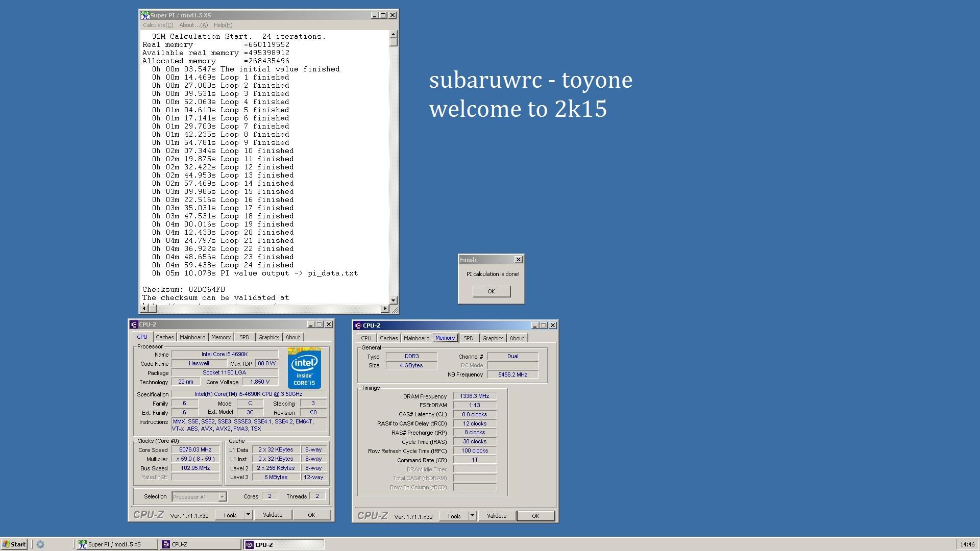
Task: Click Tools button in right CPU-Z
Action: click(454, 516)
